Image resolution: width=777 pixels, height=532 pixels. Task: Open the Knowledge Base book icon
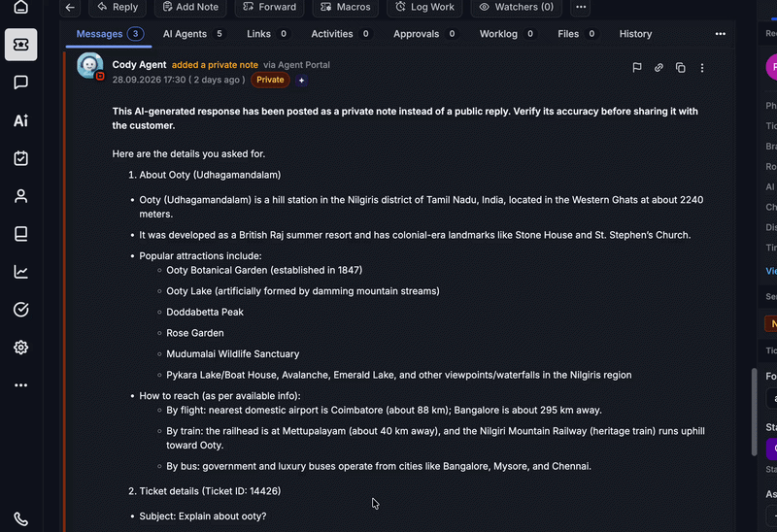click(x=20, y=234)
